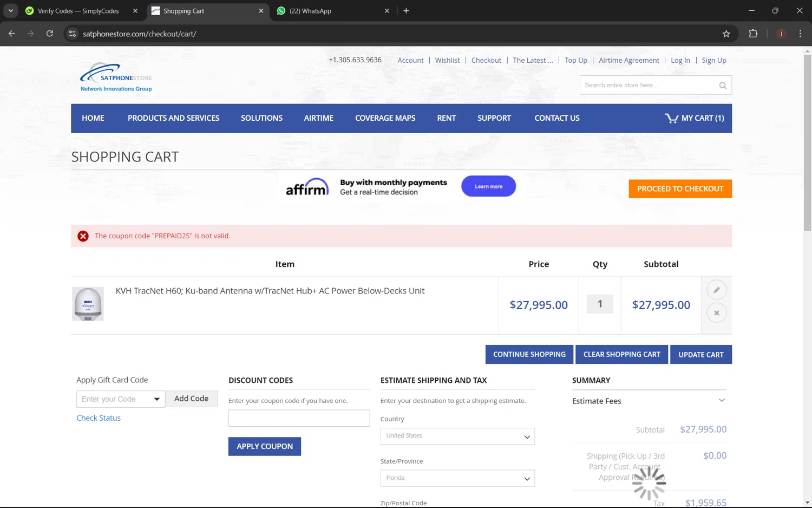Focus the quantity field
812x508 pixels.
[x=600, y=304]
